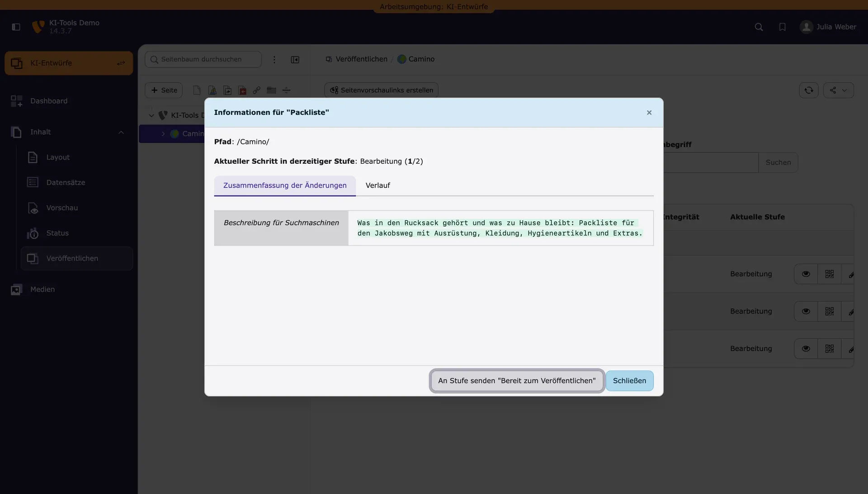Open QR code for third Bearbeitung row

coord(830,349)
